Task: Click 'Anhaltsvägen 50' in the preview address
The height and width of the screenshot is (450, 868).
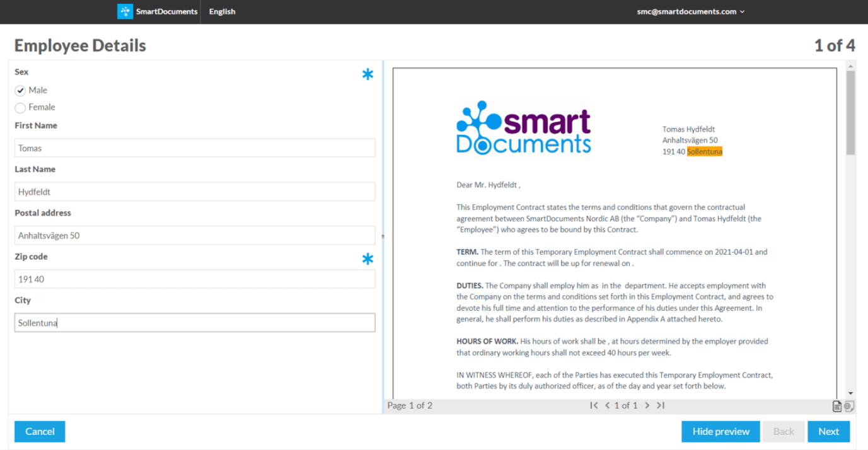Action: 690,141
